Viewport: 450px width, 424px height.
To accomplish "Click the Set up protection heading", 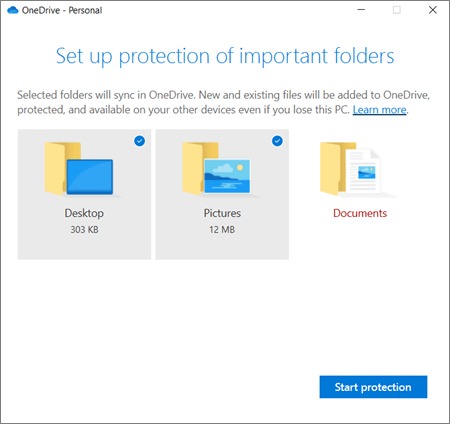I will point(225,56).
